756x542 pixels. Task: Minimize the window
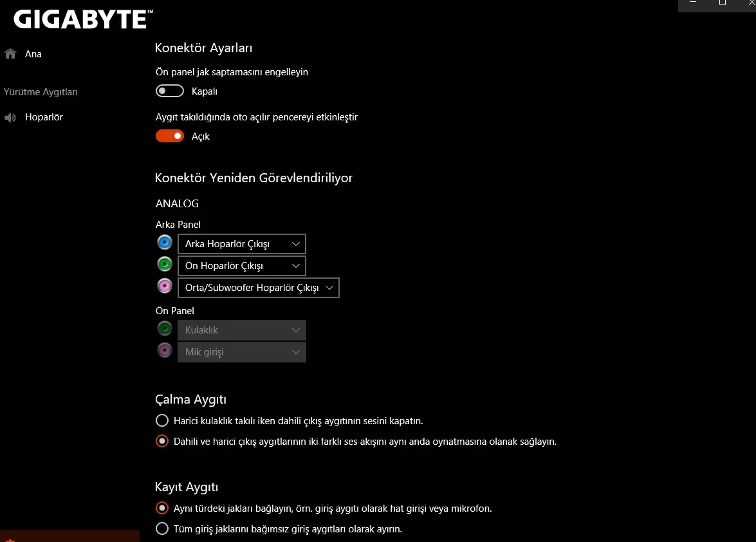point(693,3)
